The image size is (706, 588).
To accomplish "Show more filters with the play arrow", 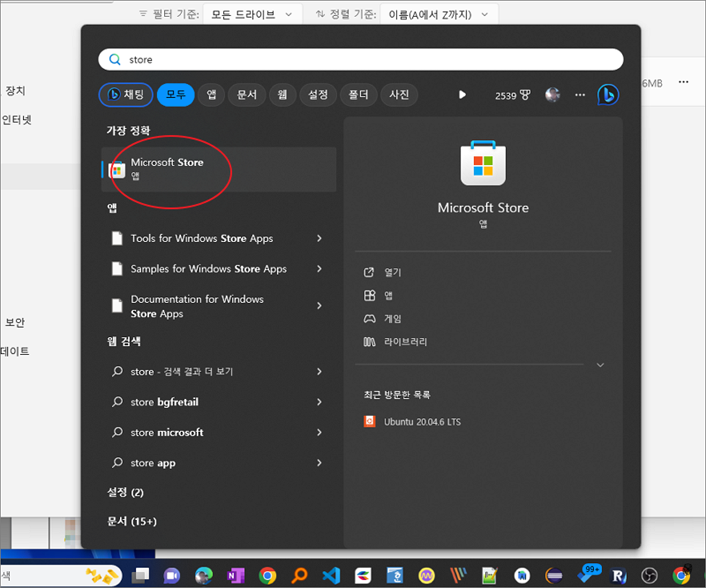I will 462,95.
